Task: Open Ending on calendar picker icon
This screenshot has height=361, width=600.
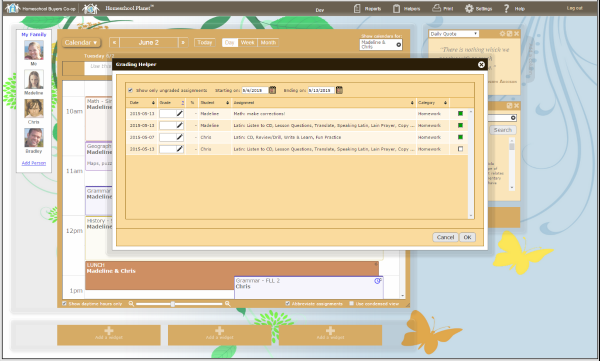Action: click(339, 90)
